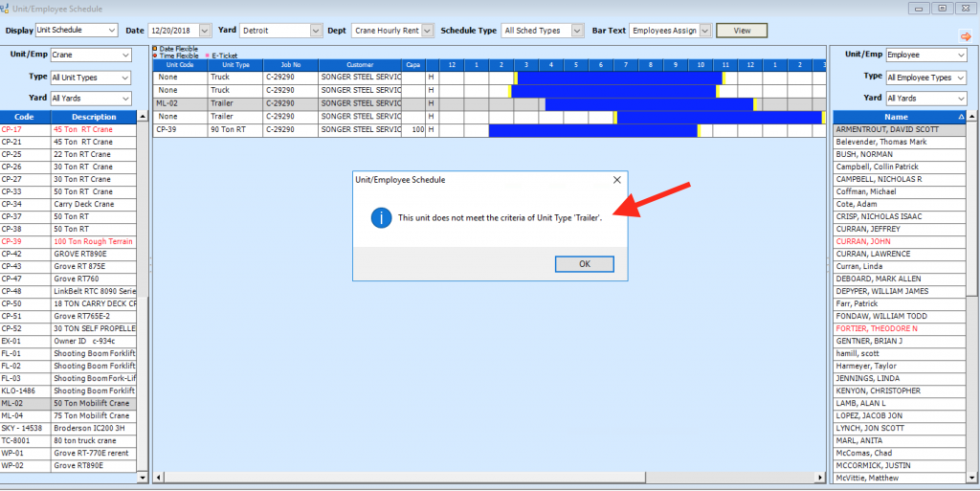The height and width of the screenshot is (491, 980).
Task: Open the right panel All Yards dropdown
Action: [961, 98]
